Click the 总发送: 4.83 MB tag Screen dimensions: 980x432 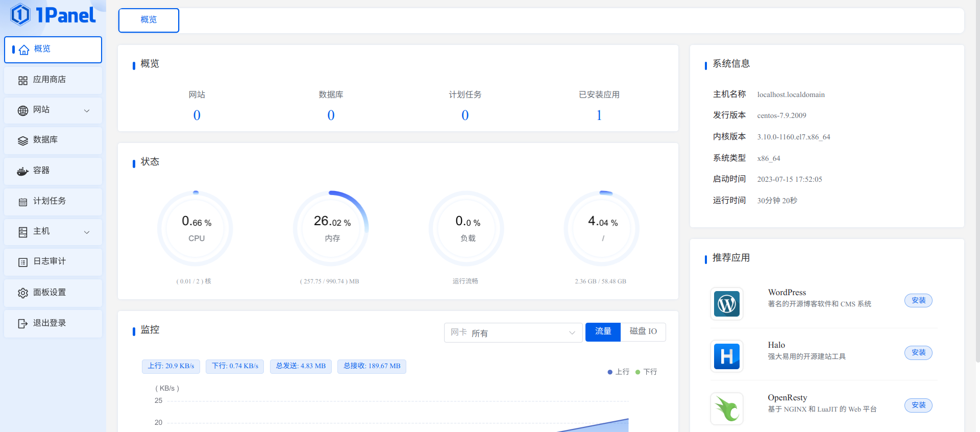tap(301, 366)
